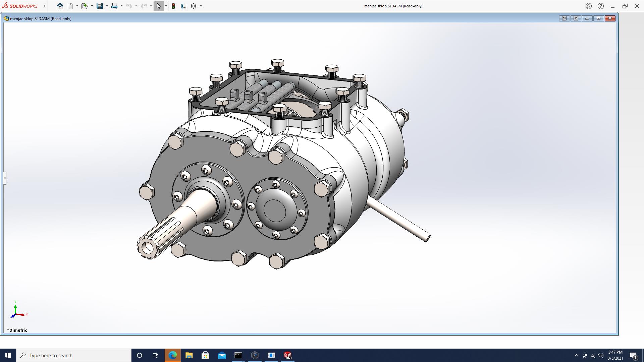The width and height of the screenshot is (644, 362).
Task: Save the assembly with the floppy icon
Action: click(100, 6)
